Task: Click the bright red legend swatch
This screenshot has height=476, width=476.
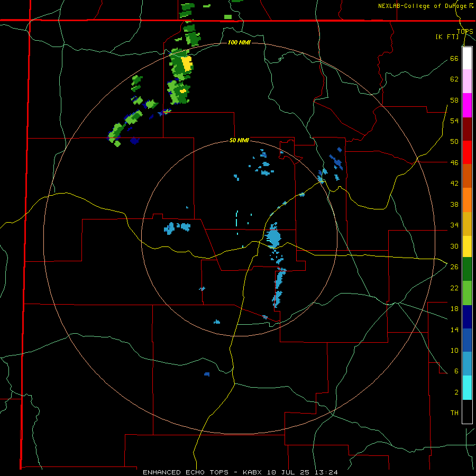Action: click(467, 152)
